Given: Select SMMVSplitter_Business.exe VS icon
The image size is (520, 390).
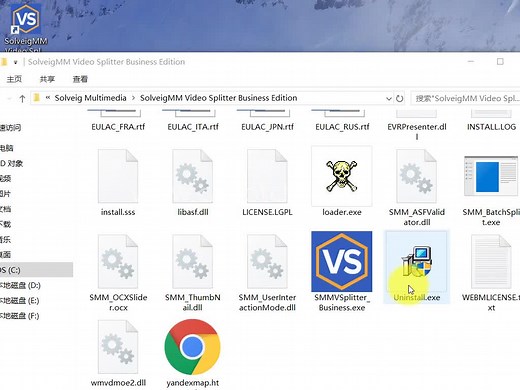Looking at the screenshot, I should coord(342,261).
